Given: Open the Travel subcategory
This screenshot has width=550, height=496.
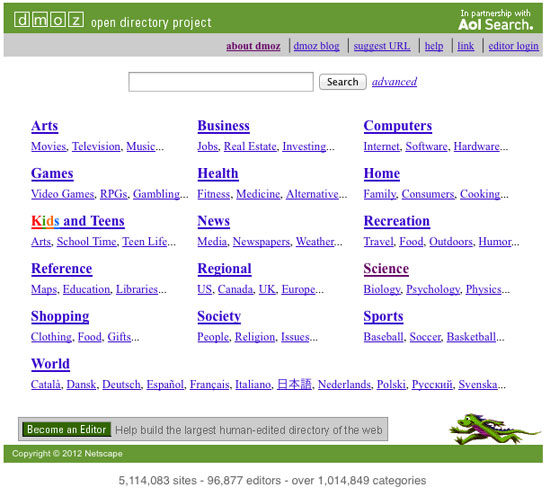Looking at the screenshot, I should [x=378, y=242].
